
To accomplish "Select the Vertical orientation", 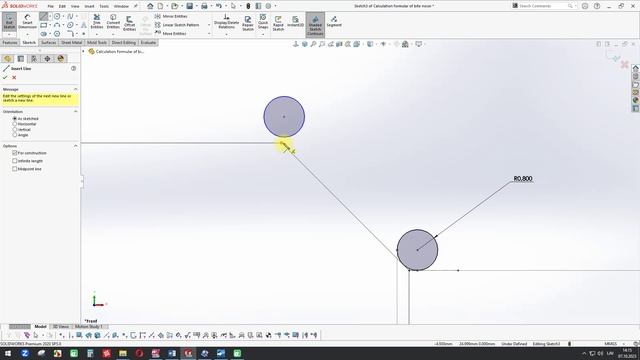I will pos(15,129).
